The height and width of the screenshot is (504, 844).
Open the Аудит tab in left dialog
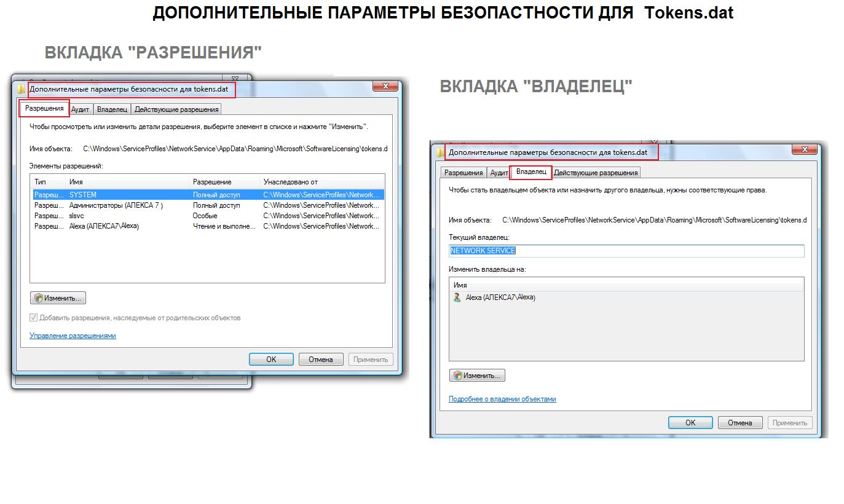click(80, 109)
